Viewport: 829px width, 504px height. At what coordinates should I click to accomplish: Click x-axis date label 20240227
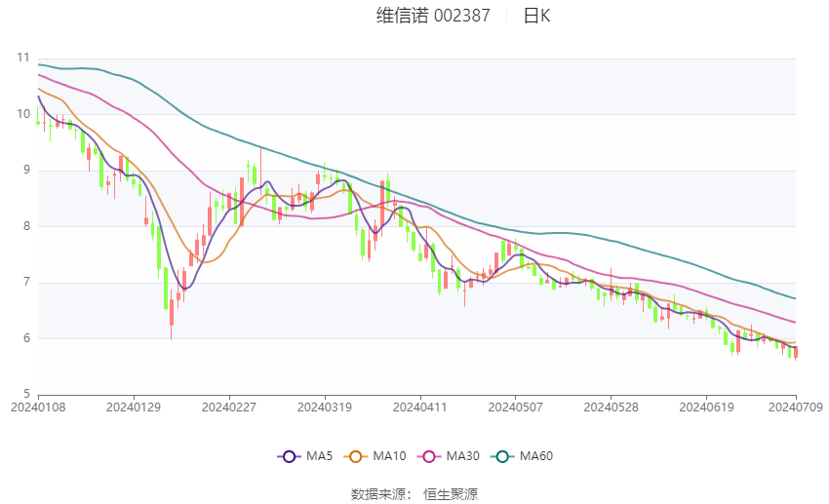[x=229, y=407]
